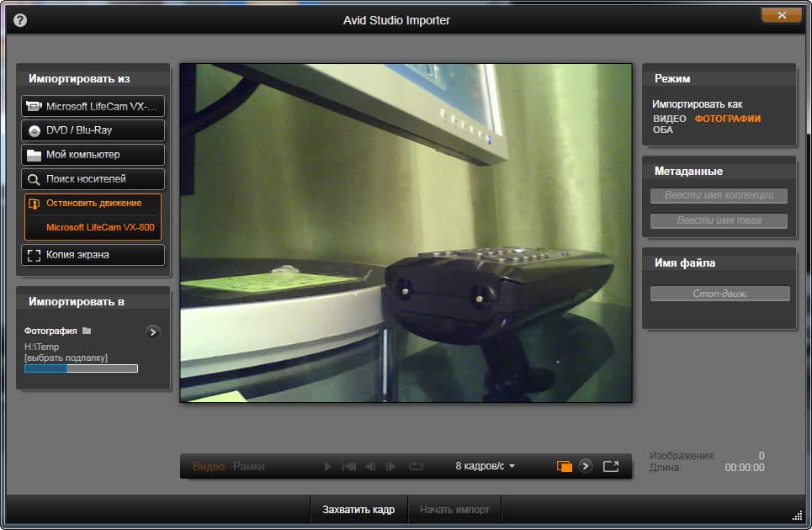The height and width of the screenshot is (530, 812).
Task: Click the folder icon beside Мой компьютер
Action: click(34, 156)
